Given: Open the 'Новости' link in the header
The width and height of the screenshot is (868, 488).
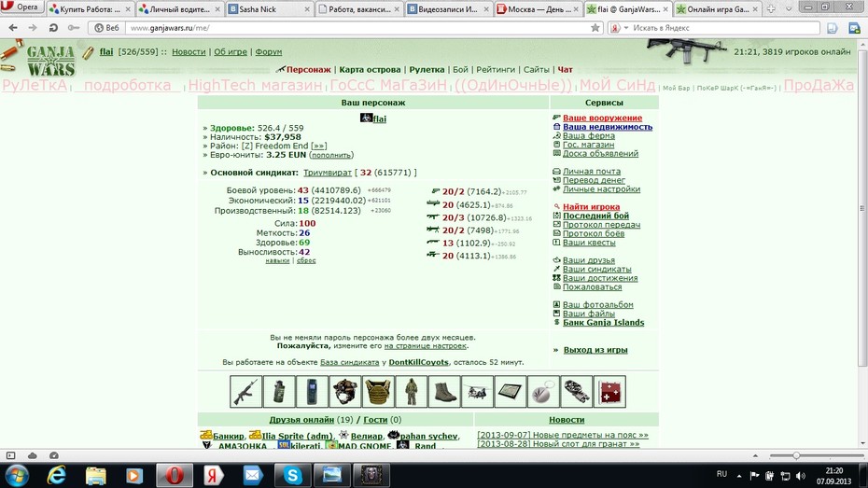Looking at the screenshot, I should [x=189, y=52].
